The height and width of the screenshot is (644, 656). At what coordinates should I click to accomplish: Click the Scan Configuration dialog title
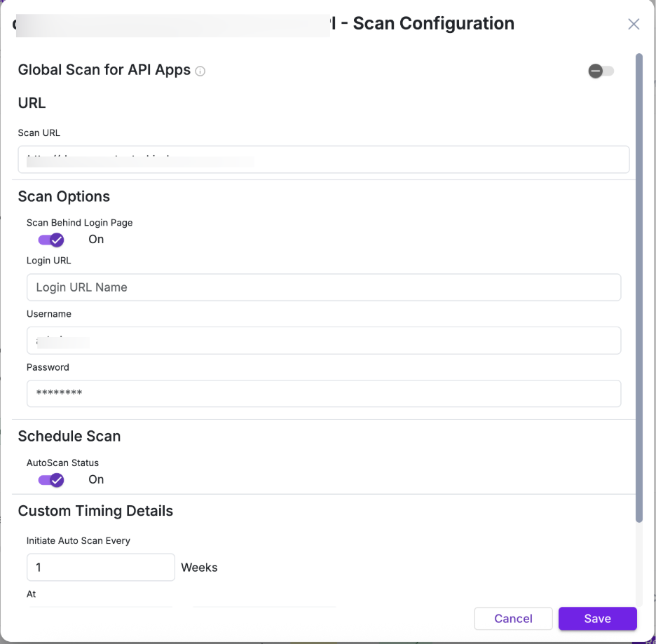tap(433, 24)
